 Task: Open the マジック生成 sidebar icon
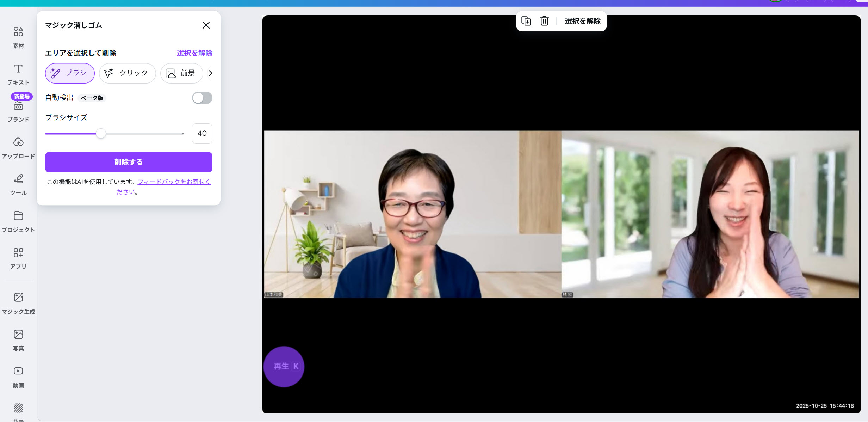(x=18, y=298)
